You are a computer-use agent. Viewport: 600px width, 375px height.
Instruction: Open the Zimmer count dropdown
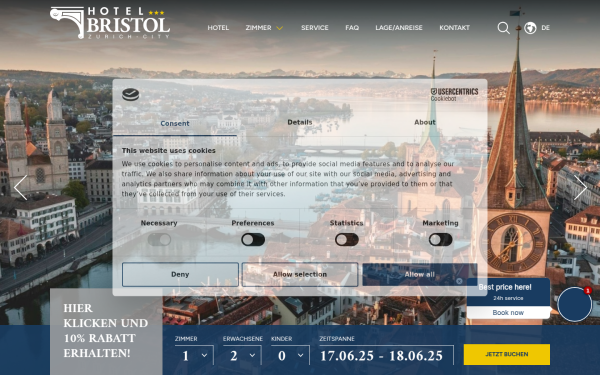pos(194,355)
